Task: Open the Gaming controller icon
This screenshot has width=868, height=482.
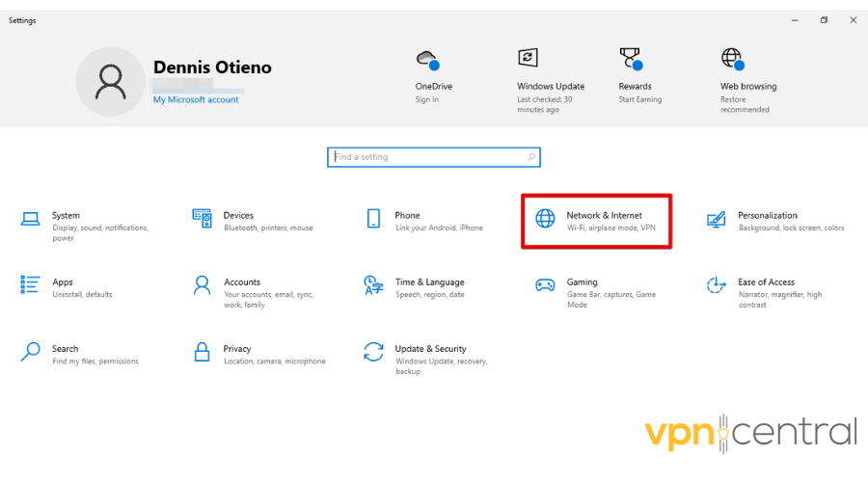Action: pyautogui.click(x=545, y=285)
